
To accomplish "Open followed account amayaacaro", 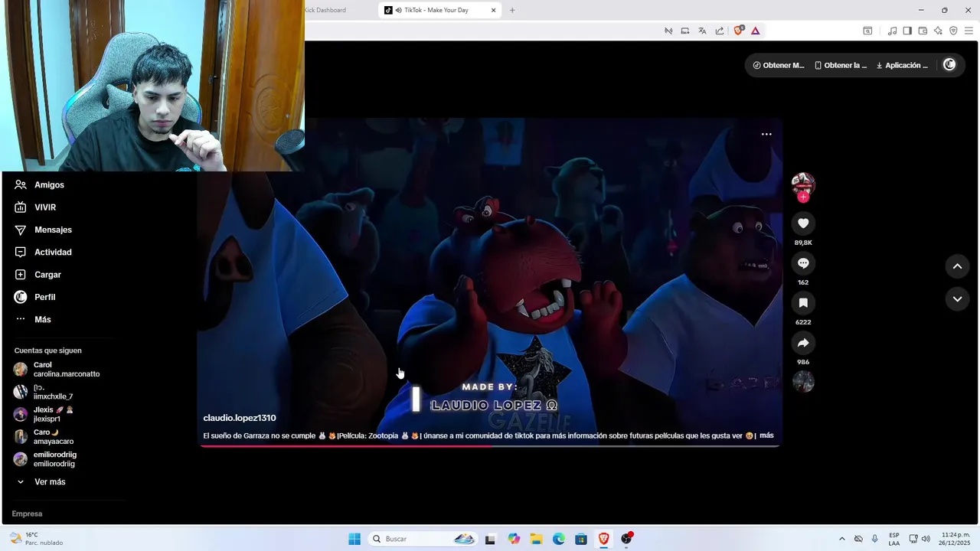I will (44, 437).
